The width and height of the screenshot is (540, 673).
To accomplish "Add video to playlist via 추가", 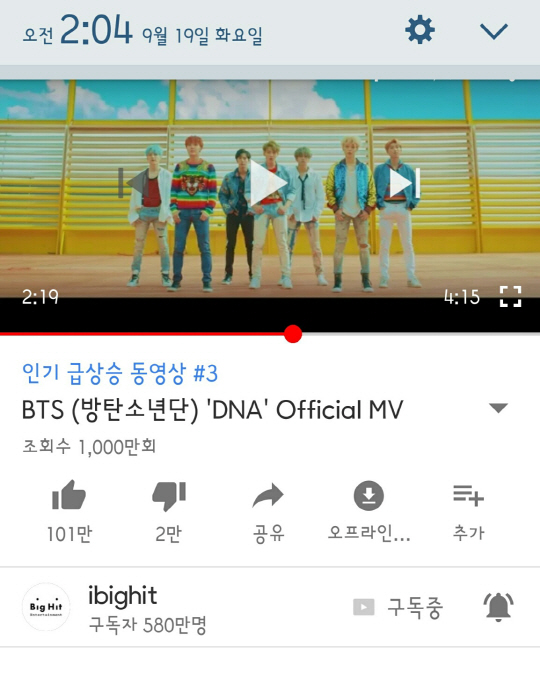I will pos(468,495).
